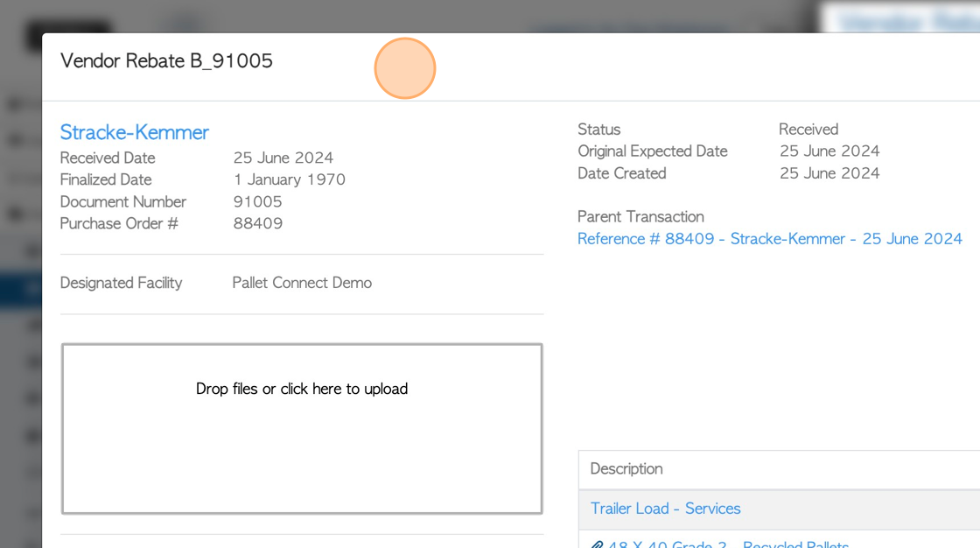Open the Reference # 88409 parent transaction link
This screenshot has height=548, width=980.
tap(769, 239)
